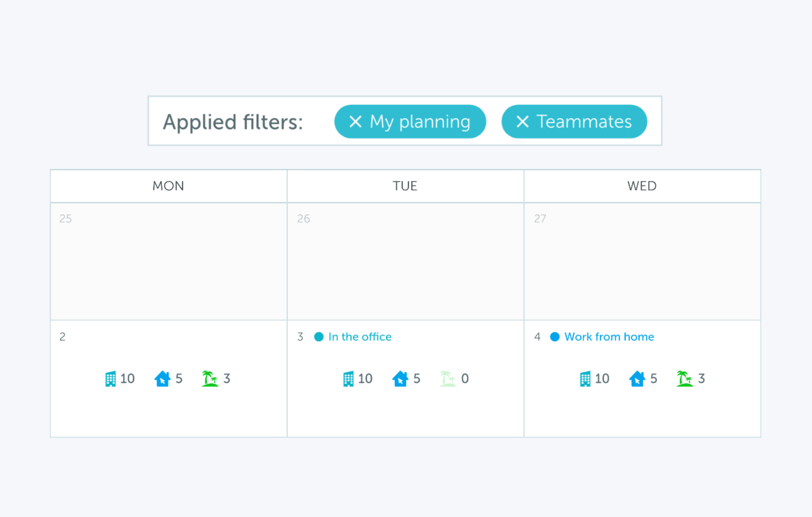Select the MON column header
The width and height of the screenshot is (812, 517).
pos(168,186)
